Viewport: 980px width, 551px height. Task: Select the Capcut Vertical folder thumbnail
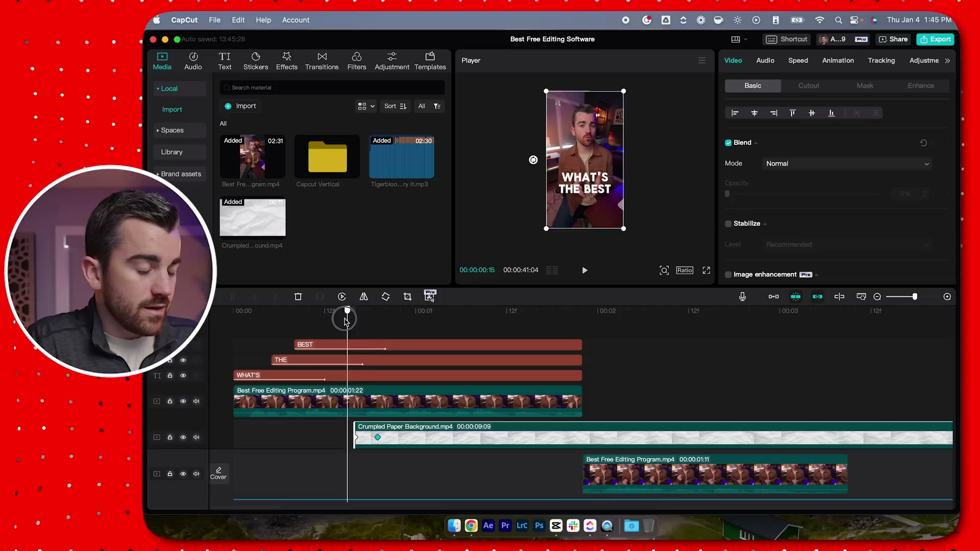pyautogui.click(x=327, y=157)
